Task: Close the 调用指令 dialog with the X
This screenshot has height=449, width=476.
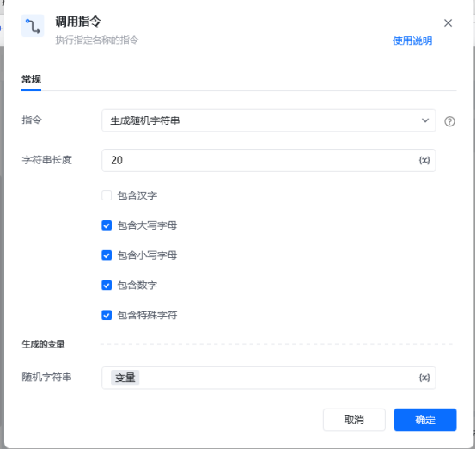Action: (448, 23)
